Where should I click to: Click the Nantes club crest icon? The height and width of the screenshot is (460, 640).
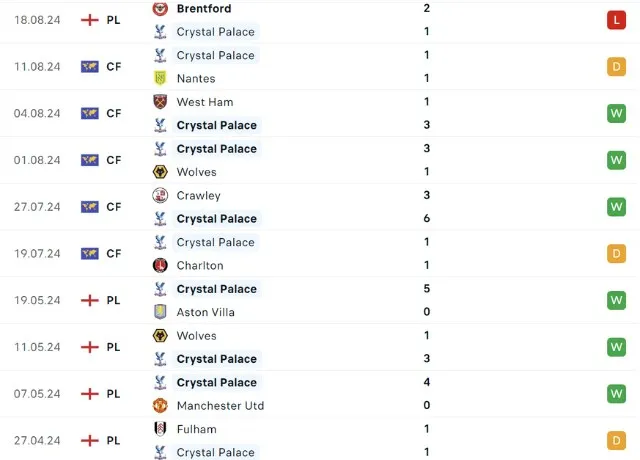(x=159, y=78)
